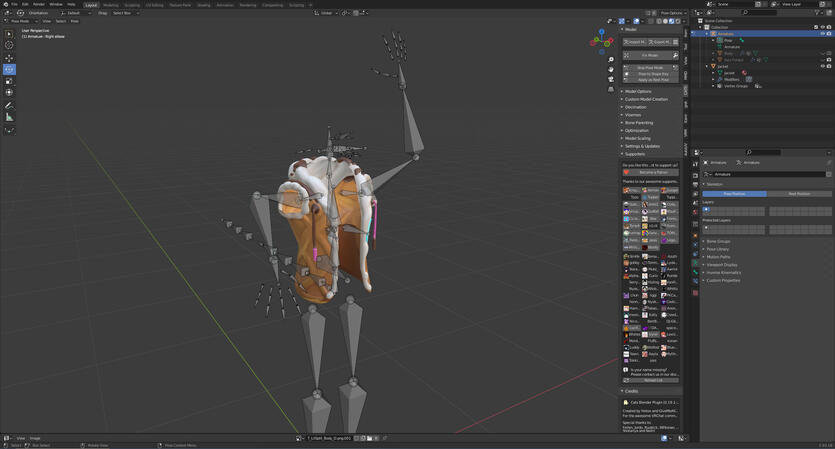835x449 pixels.
Task: Toggle visibility of Jacket object
Action: tap(822, 66)
